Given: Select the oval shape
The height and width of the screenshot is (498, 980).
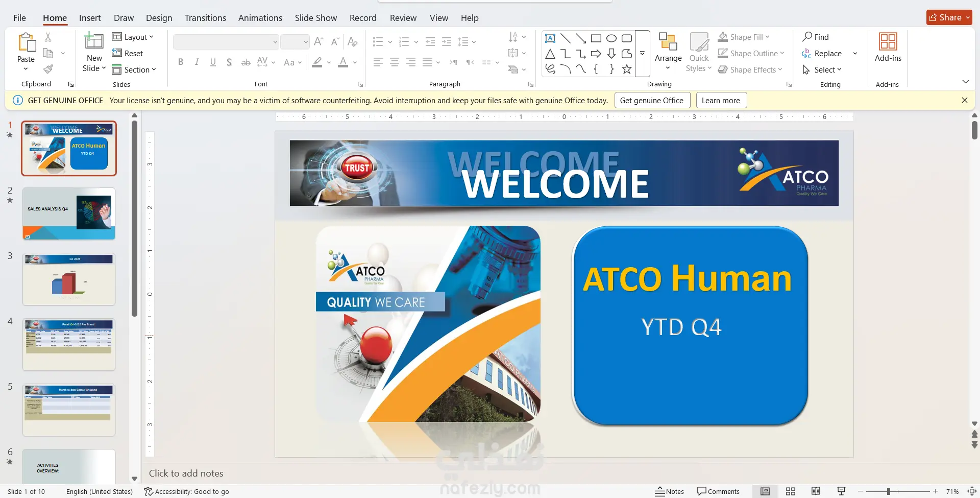Looking at the screenshot, I should point(611,38).
